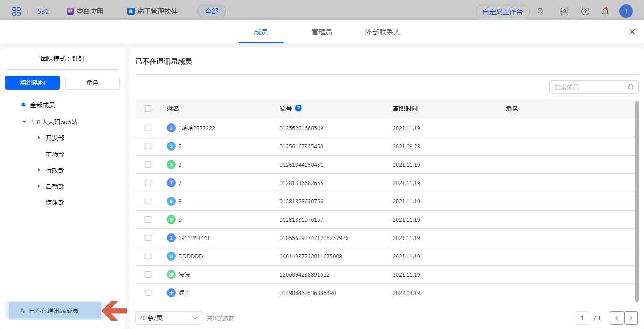This screenshot has width=644, height=329.
Task: Click the 编号 help info icon
Action: pos(298,108)
